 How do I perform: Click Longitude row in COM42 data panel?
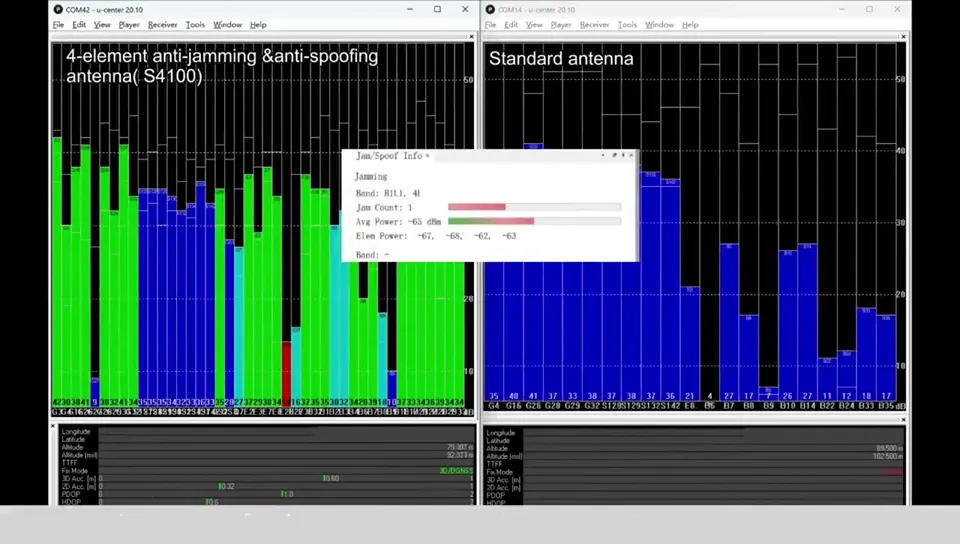[x=267, y=431]
